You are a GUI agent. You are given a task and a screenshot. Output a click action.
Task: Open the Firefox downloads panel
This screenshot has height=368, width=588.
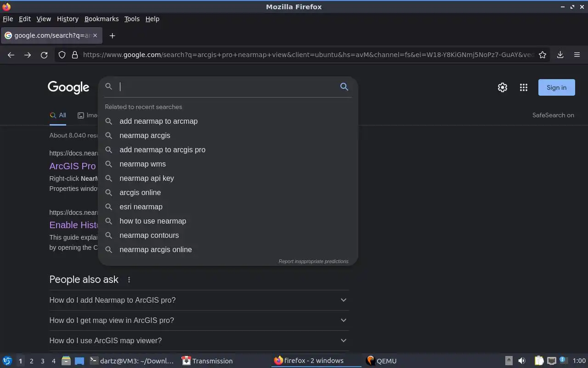pyautogui.click(x=560, y=55)
